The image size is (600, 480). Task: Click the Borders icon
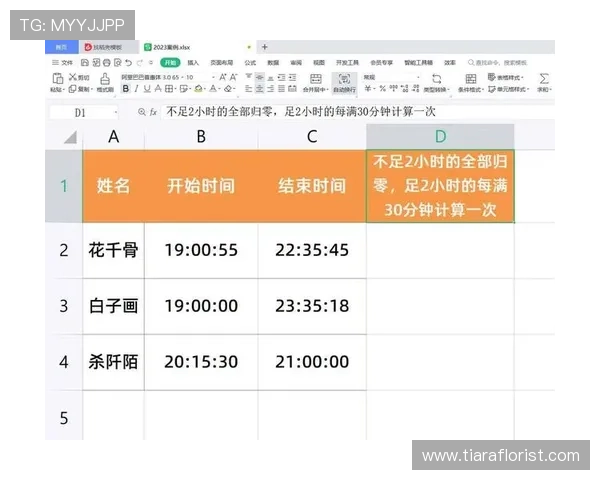coord(169,89)
